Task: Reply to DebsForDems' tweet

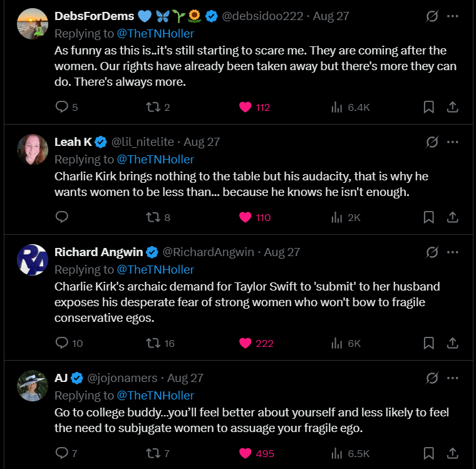Action: pos(62,107)
